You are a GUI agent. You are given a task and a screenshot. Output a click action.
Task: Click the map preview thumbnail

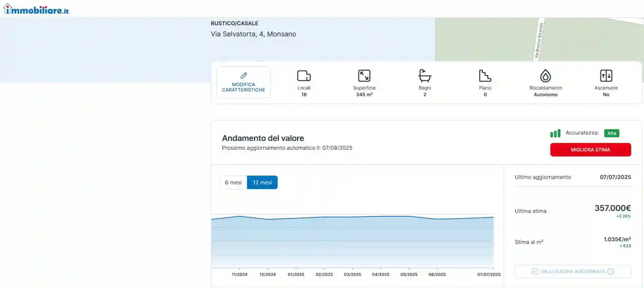coord(539,39)
